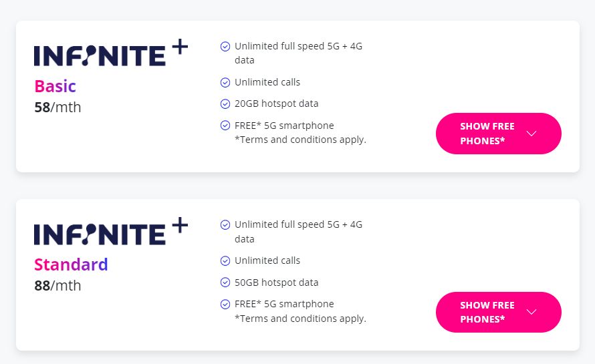Click checkmark icon beside Standard unlimited calls
The height and width of the screenshot is (364, 595).
(x=225, y=261)
